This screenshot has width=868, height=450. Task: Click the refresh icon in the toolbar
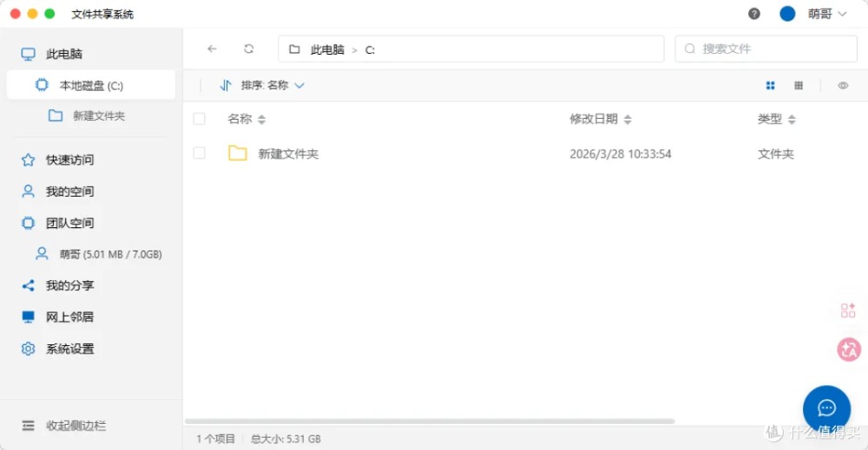tap(249, 49)
